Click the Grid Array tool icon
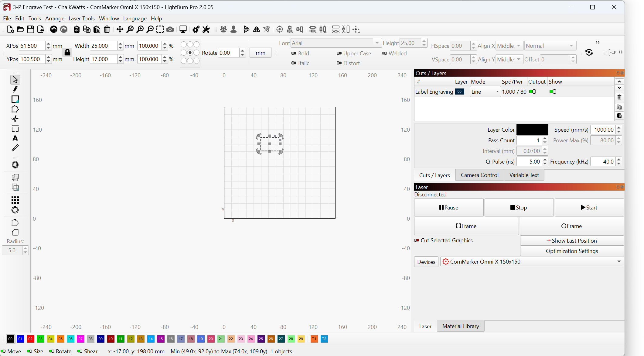Image resolution: width=644 pixels, height=356 pixels. coord(15,200)
